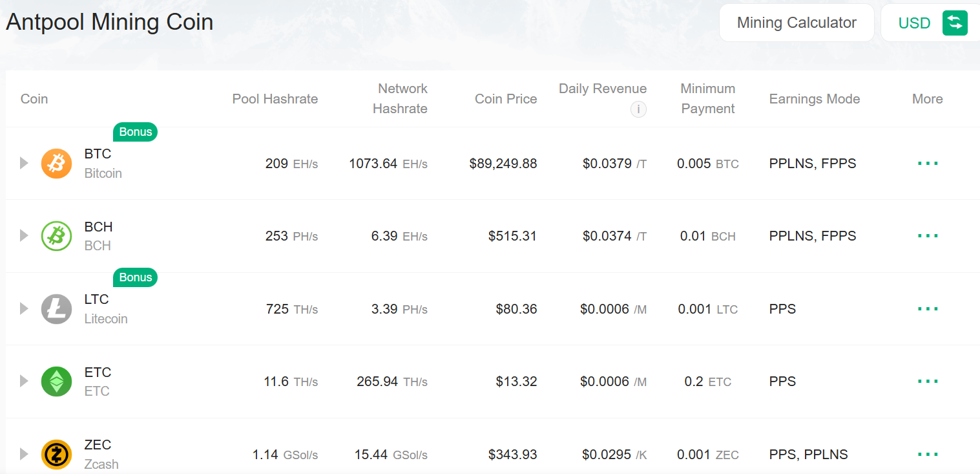Image resolution: width=980 pixels, height=474 pixels.
Task: Click the Zcash coin logo
Action: click(56, 454)
